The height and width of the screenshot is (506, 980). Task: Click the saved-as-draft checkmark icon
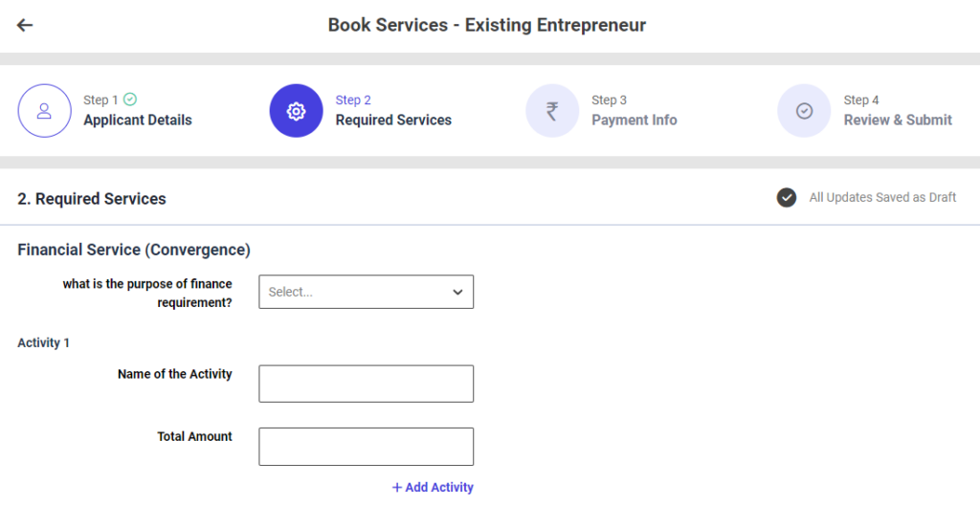coord(787,198)
